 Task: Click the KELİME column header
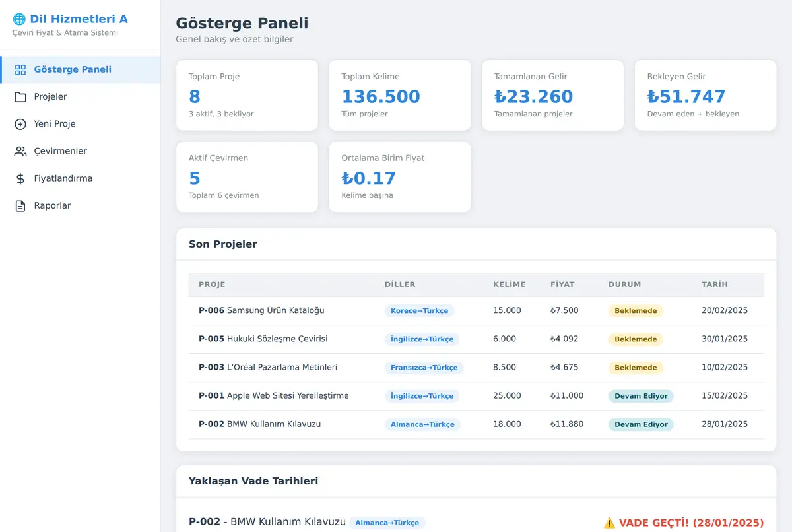(510, 284)
